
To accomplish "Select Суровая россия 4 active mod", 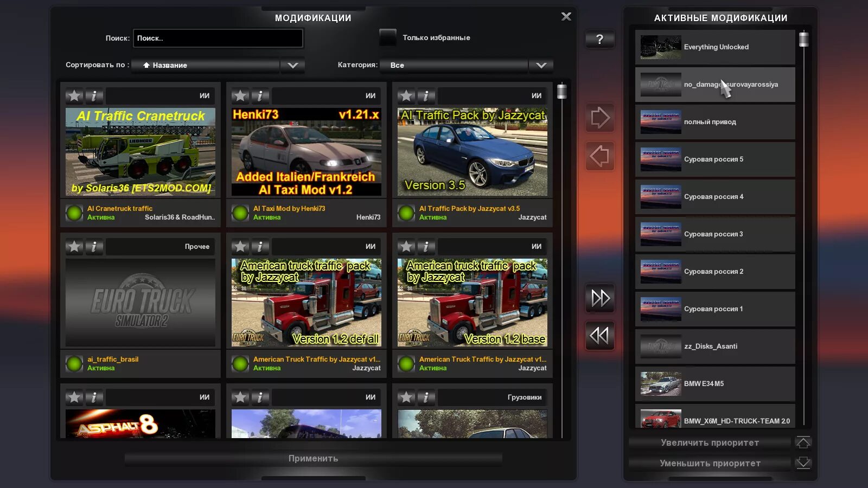I will 715,197.
